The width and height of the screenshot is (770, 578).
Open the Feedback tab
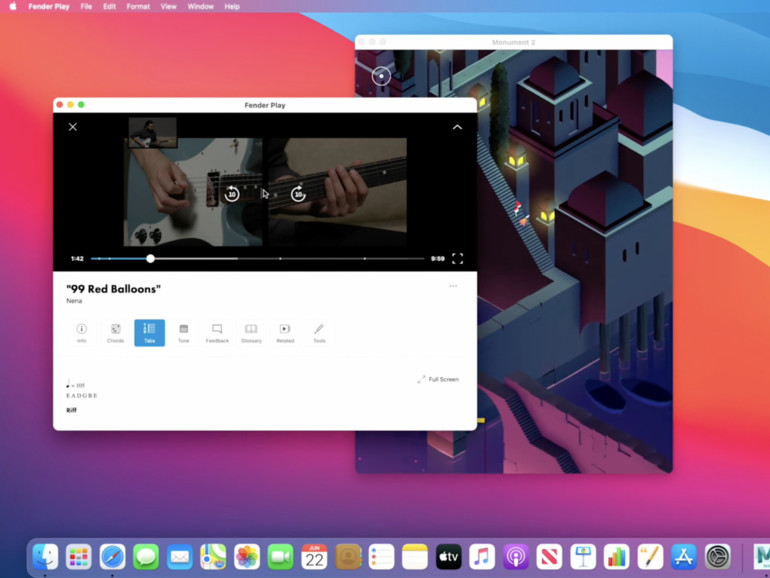click(x=217, y=333)
